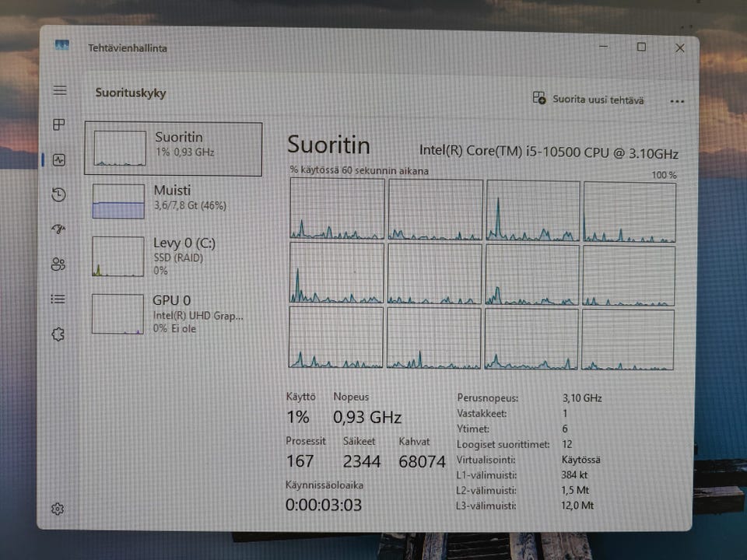
Task: Click the Perusnopeus value '3,10 GHz'
Action: click(582, 397)
